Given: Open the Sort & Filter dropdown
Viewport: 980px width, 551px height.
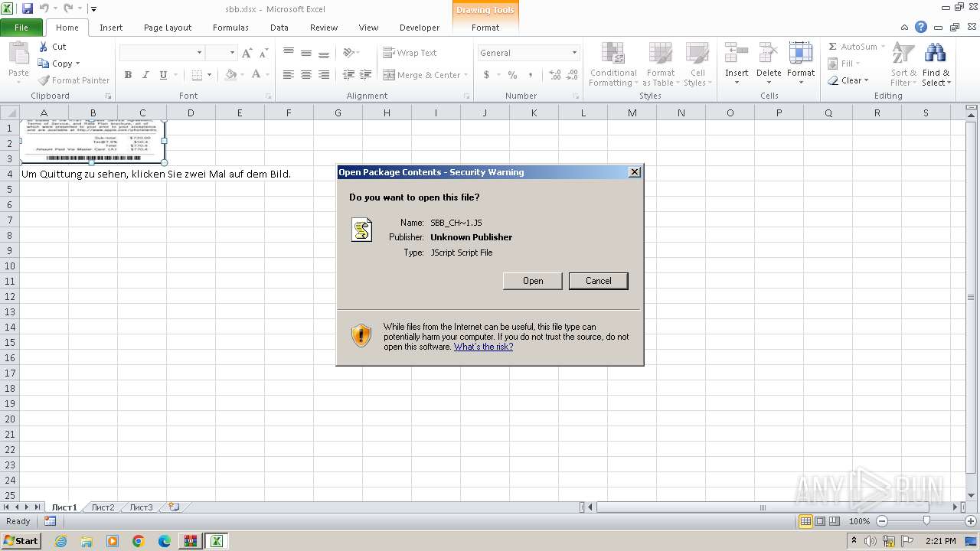Looking at the screenshot, I should 903,64.
